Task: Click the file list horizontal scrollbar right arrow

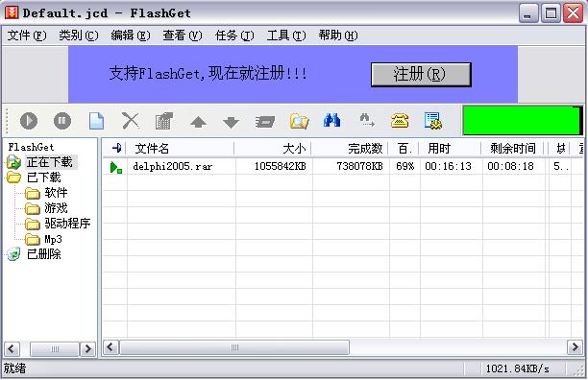Action: point(575,347)
